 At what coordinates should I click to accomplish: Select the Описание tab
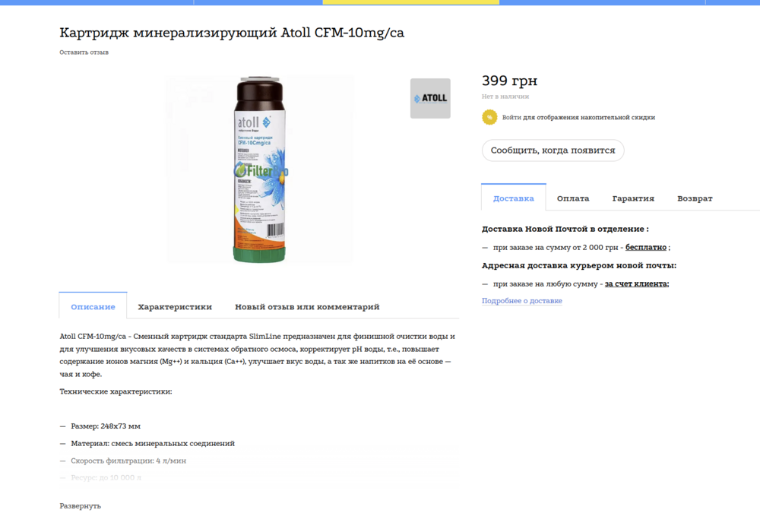point(93,307)
